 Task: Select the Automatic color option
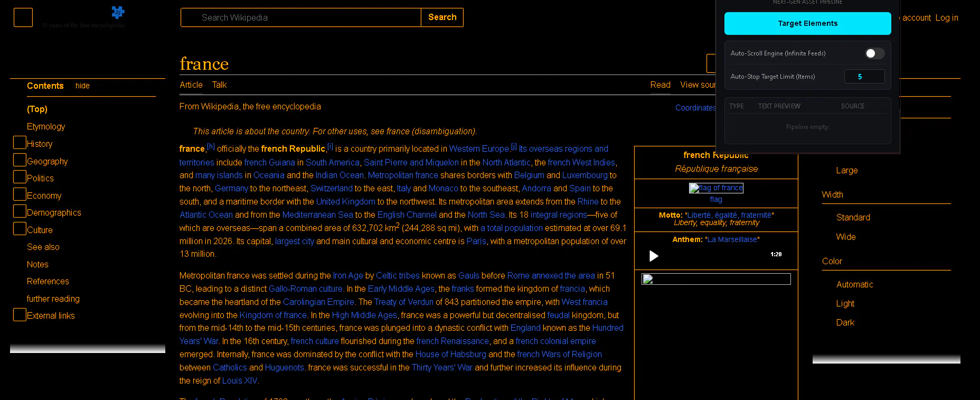coord(855,284)
